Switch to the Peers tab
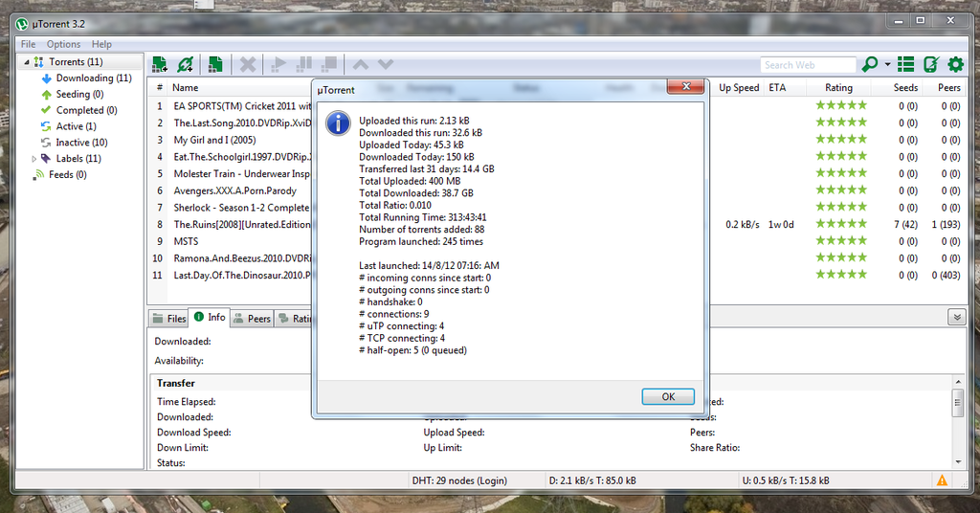Viewport: 980px width, 513px height. (252, 318)
